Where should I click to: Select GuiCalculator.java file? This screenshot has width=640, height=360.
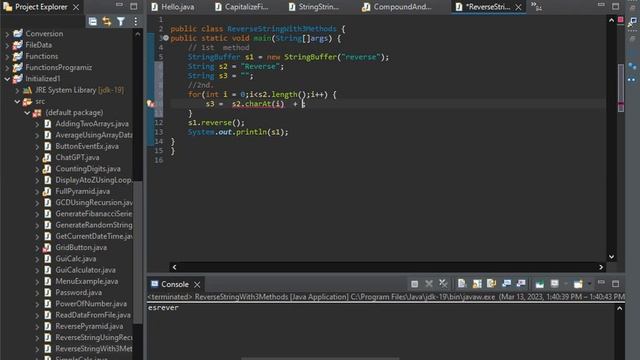pos(85,270)
